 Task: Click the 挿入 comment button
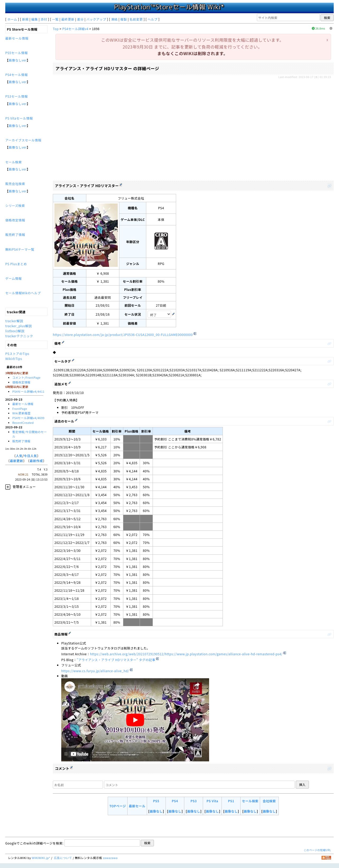302,785
